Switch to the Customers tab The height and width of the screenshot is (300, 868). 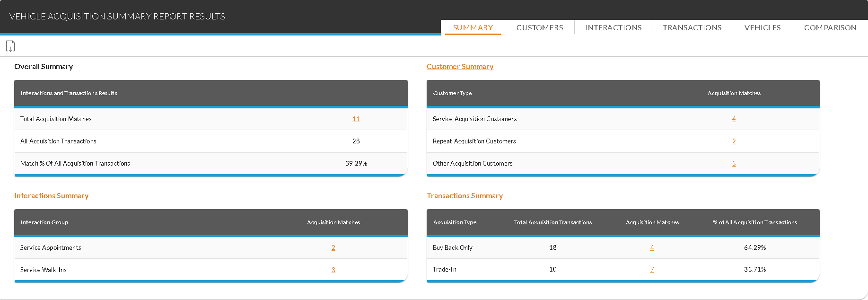540,28
